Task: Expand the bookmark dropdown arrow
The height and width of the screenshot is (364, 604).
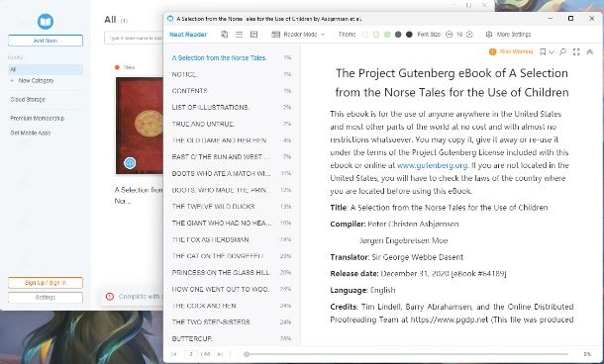Action: pyautogui.click(x=552, y=52)
